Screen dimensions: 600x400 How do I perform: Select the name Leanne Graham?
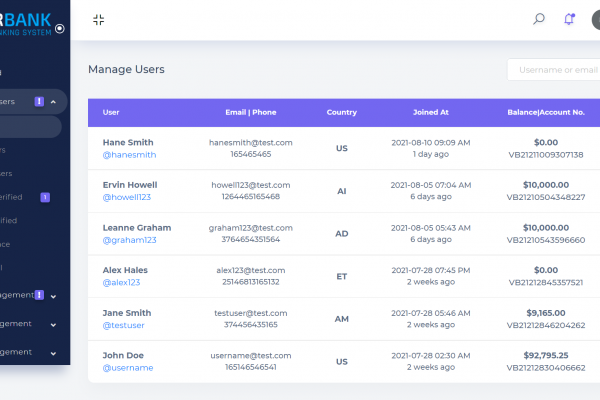pyautogui.click(x=137, y=228)
